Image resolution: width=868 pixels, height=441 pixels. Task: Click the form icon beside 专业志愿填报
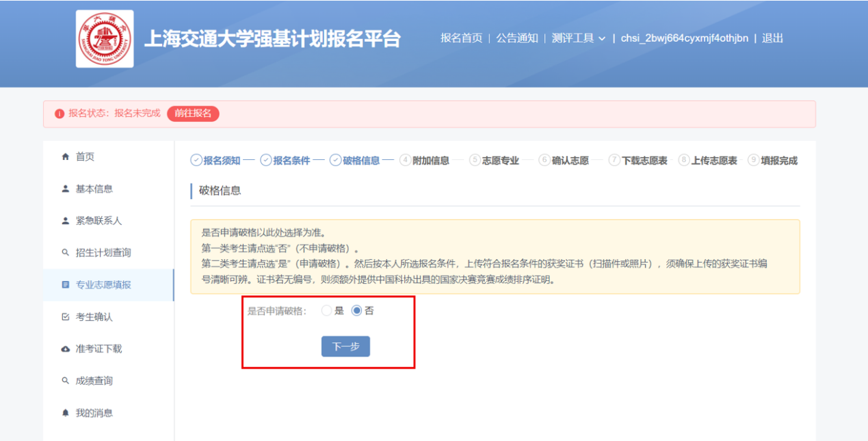pos(66,284)
